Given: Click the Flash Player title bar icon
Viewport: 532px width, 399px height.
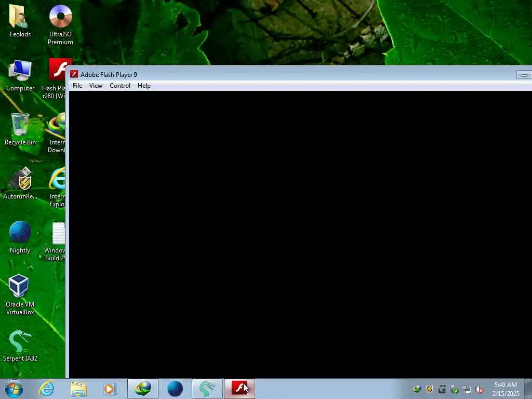Looking at the screenshot, I should coord(74,74).
